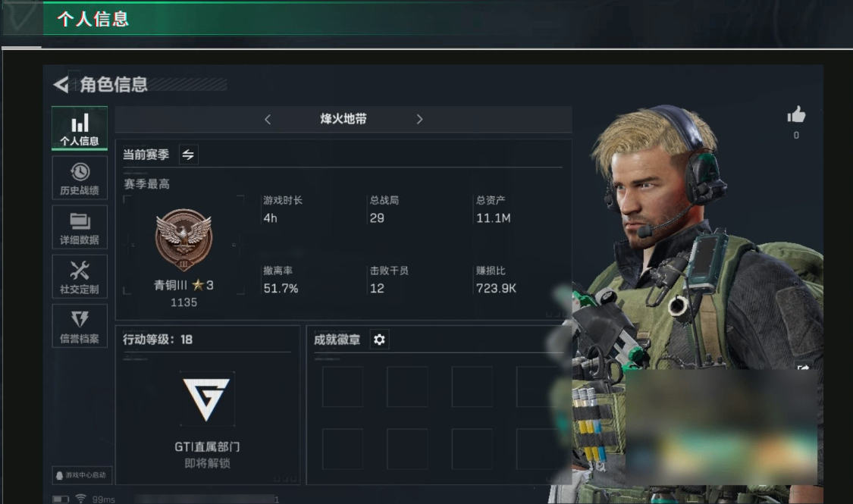Click the GTI直属部门 logo
This screenshot has width=853, height=504.
point(207,399)
